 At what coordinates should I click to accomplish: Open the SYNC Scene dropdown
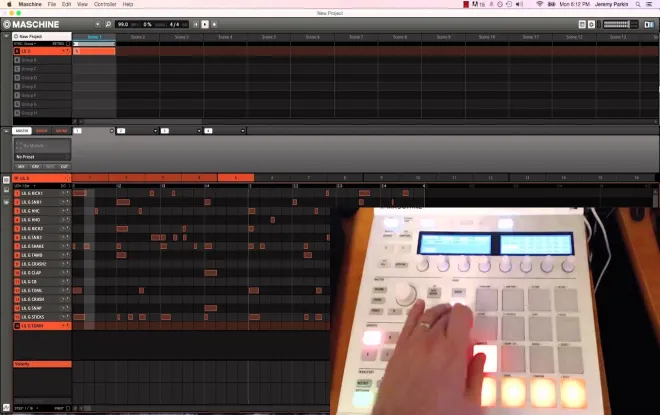pos(25,44)
